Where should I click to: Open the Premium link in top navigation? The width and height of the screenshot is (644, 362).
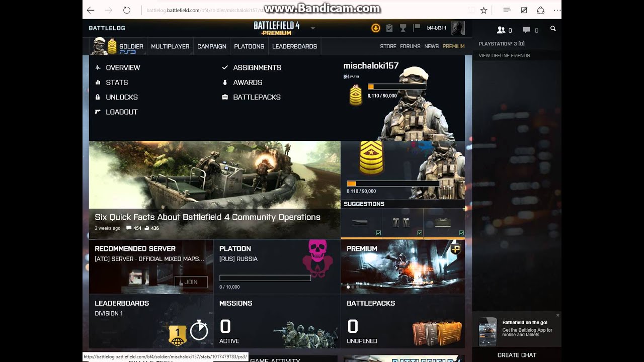pos(453,46)
